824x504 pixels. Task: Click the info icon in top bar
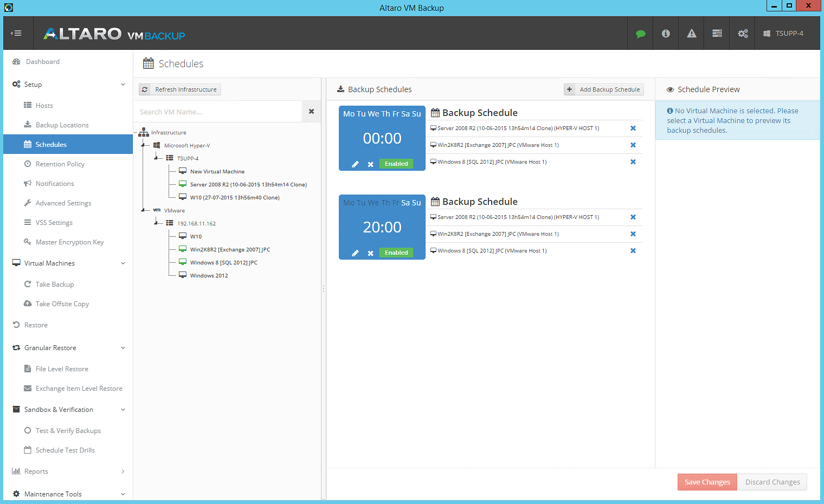(x=666, y=34)
